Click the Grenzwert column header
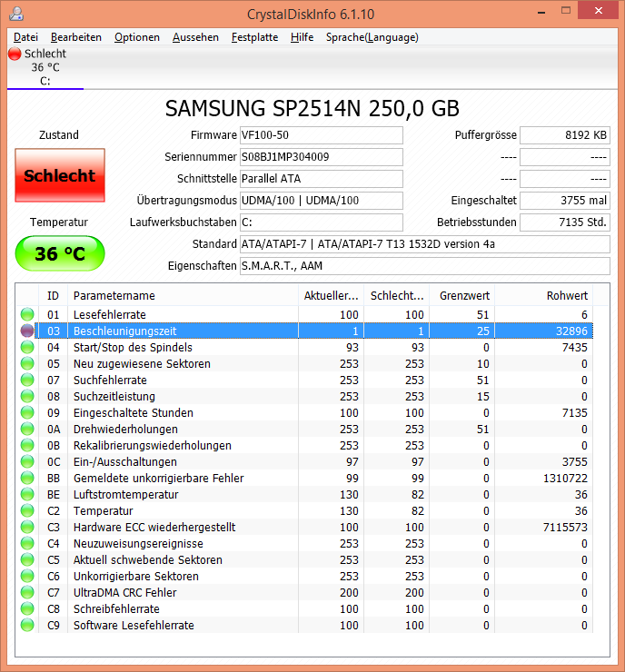 [x=462, y=296]
